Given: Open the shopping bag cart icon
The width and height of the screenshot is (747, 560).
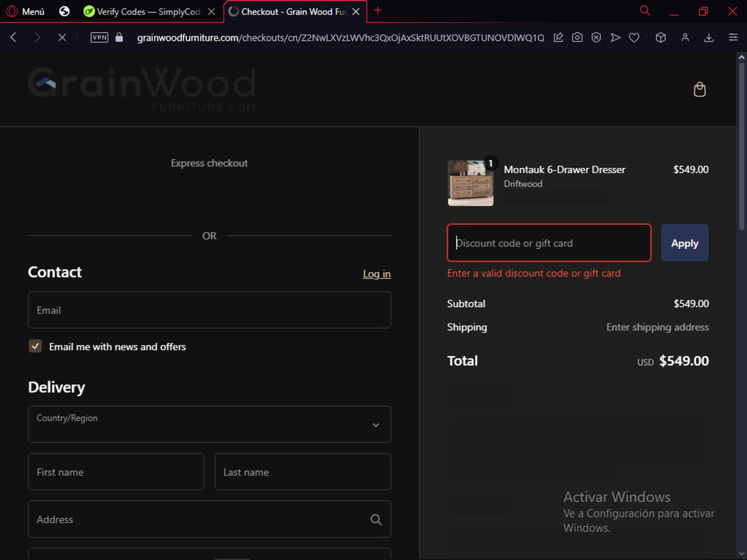Looking at the screenshot, I should click(700, 90).
